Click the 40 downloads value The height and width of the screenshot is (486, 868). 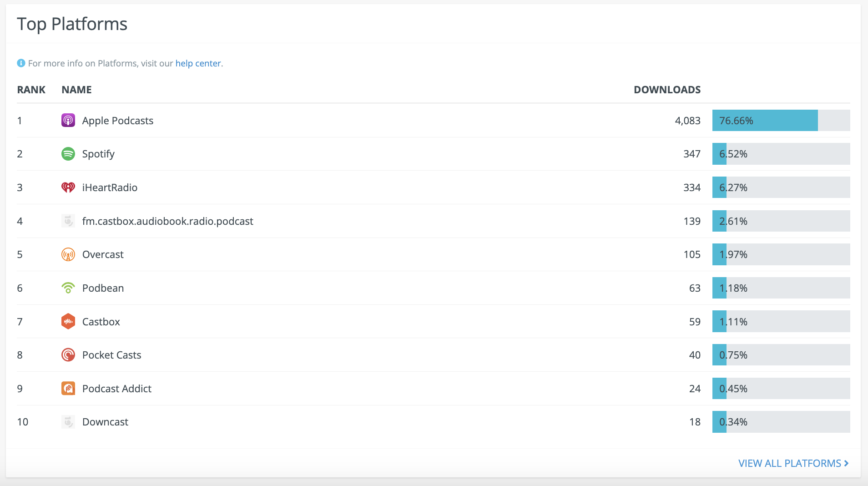point(695,355)
